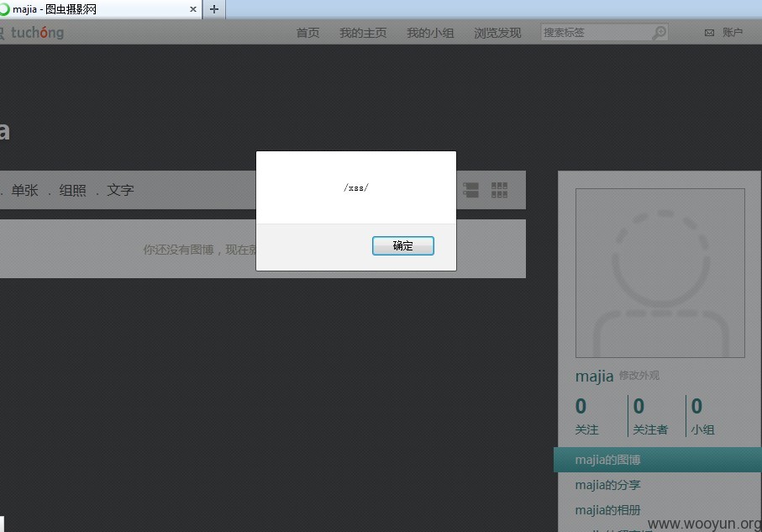The width and height of the screenshot is (762, 532).
Task: Open the 账户 account menu
Action: pos(733,33)
